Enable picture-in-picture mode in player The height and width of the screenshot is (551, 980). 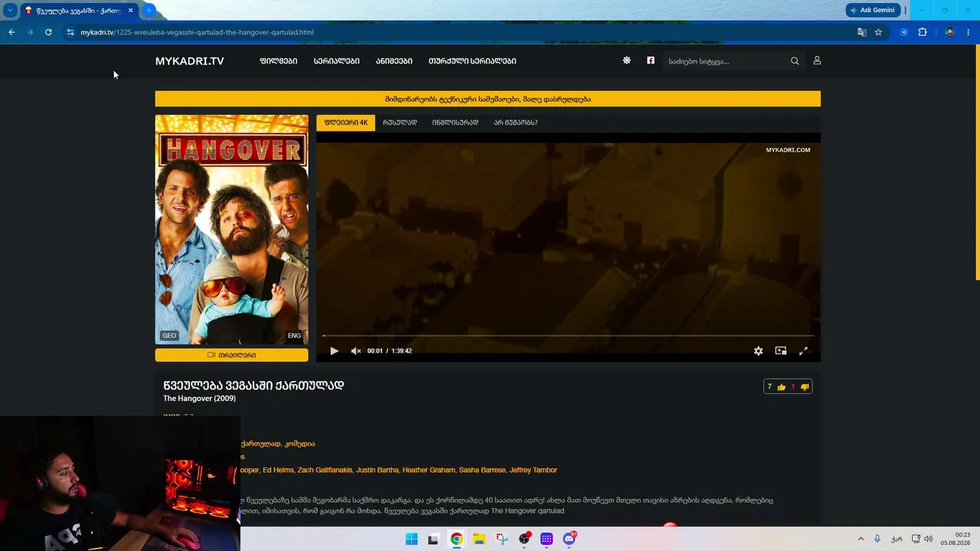point(781,351)
